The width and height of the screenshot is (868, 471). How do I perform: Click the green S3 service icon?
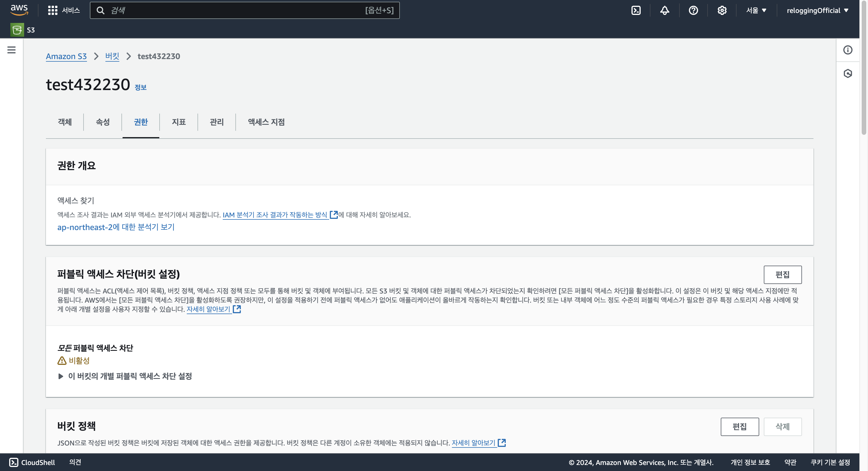click(x=17, y=30)
